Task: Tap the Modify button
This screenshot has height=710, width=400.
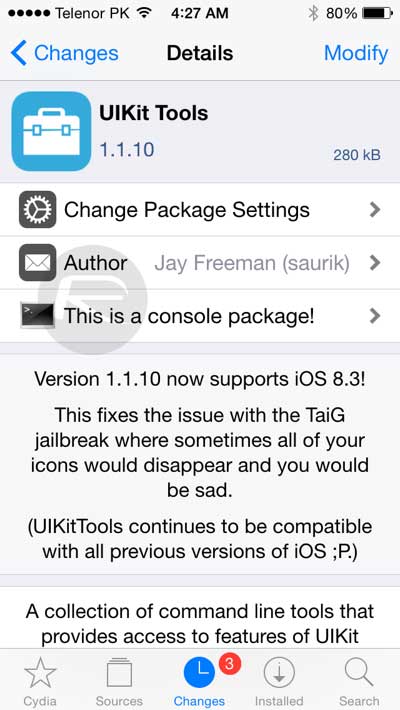Action: (x=356, y=53)
